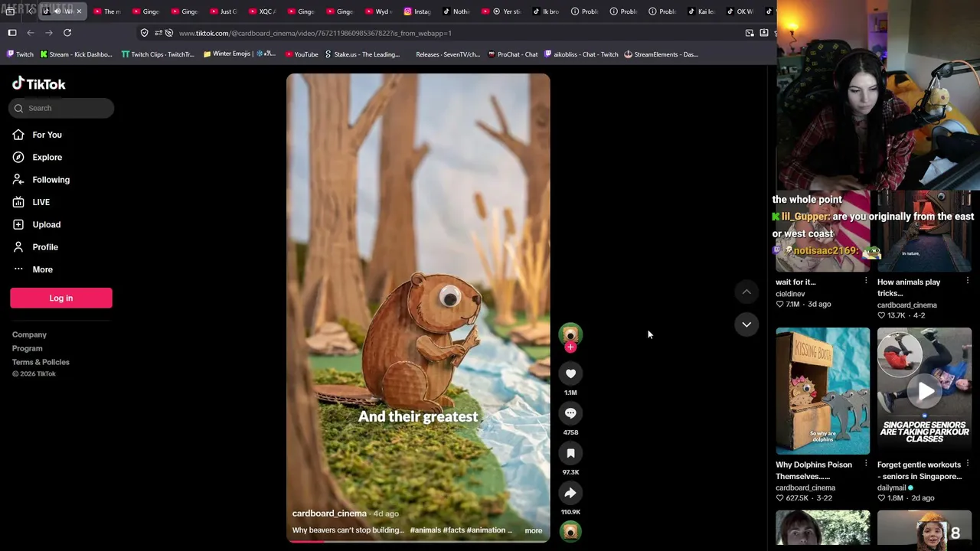The image size is (980, 551).
Task: Click the address bar URL
Action: [x=315, y=33]
